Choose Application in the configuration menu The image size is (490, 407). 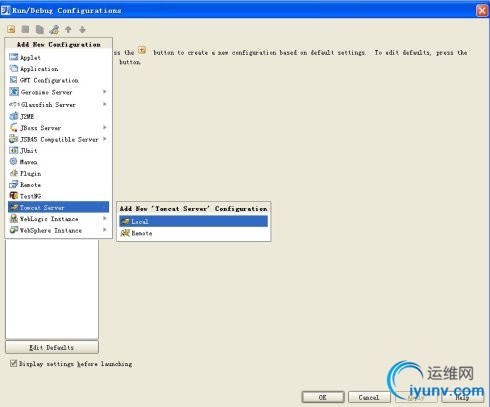pyautogui.click(x=58, y=69)
